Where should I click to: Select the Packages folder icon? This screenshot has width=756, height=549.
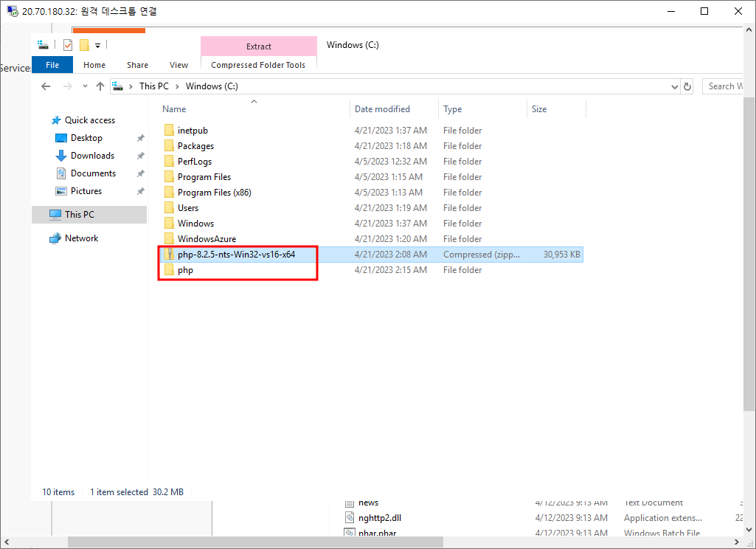(x=169, y=145)
